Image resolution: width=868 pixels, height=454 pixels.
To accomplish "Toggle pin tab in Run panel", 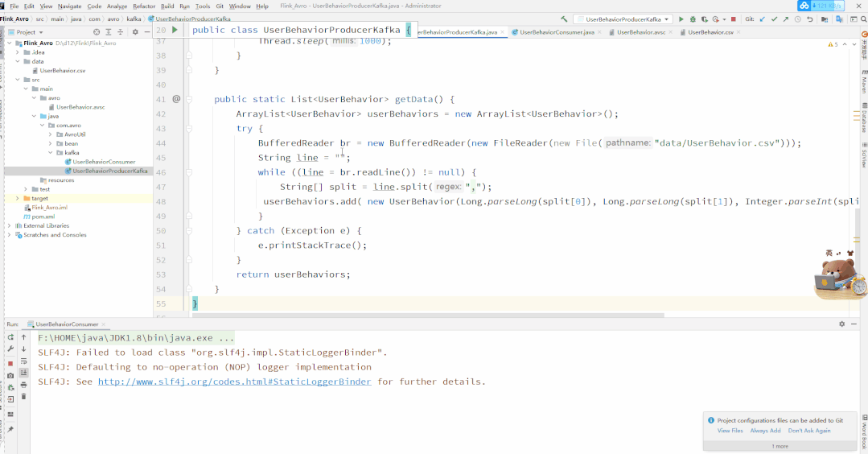I will point(10,429).
